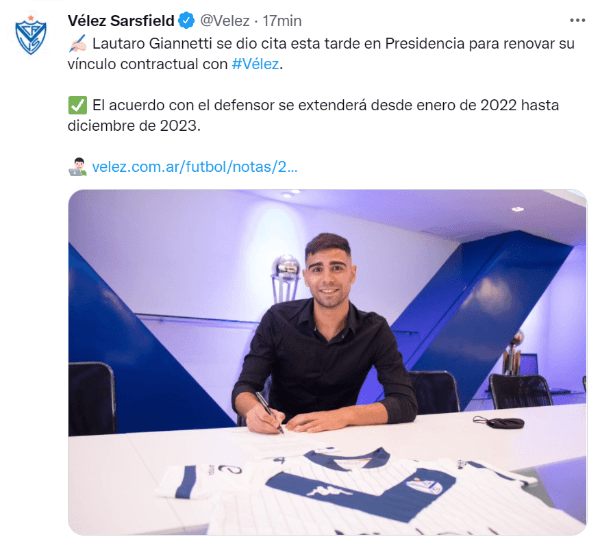Open the Vélez Sarsfield profile avatar
The image size is (600, 539).
31,34
